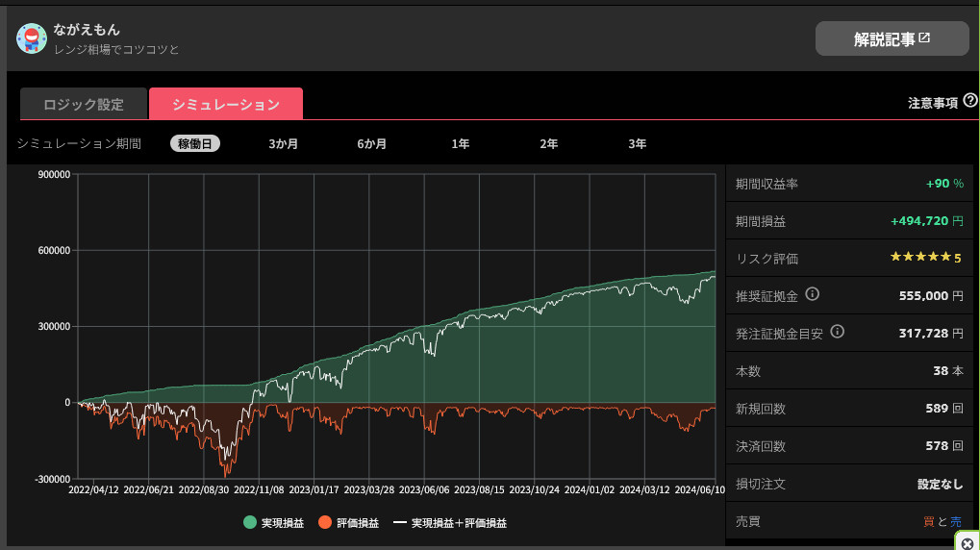
Task: Toggle the 評価損益 legend orange swatch
Action: pyautogui.click(x=325, y=522)
